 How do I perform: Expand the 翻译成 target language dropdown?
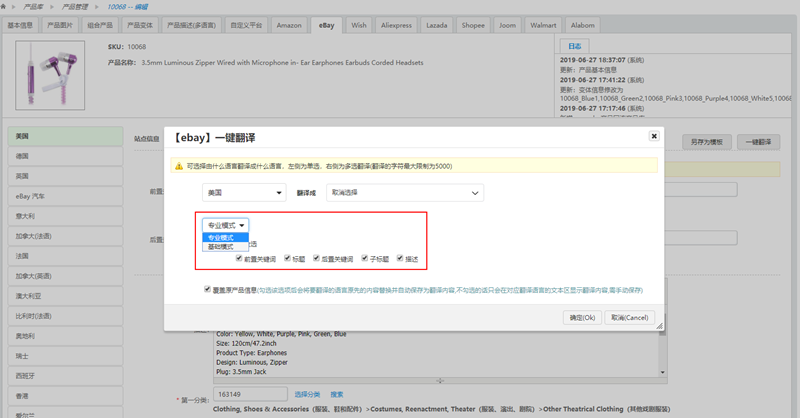coord(404,193)
